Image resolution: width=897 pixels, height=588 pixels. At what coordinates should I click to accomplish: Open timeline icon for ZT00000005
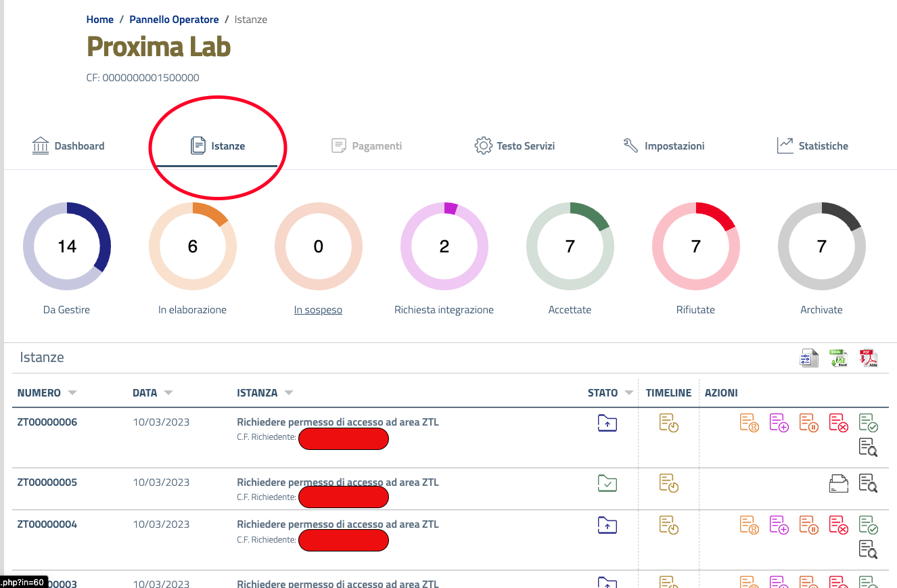(x=668, y=484)
